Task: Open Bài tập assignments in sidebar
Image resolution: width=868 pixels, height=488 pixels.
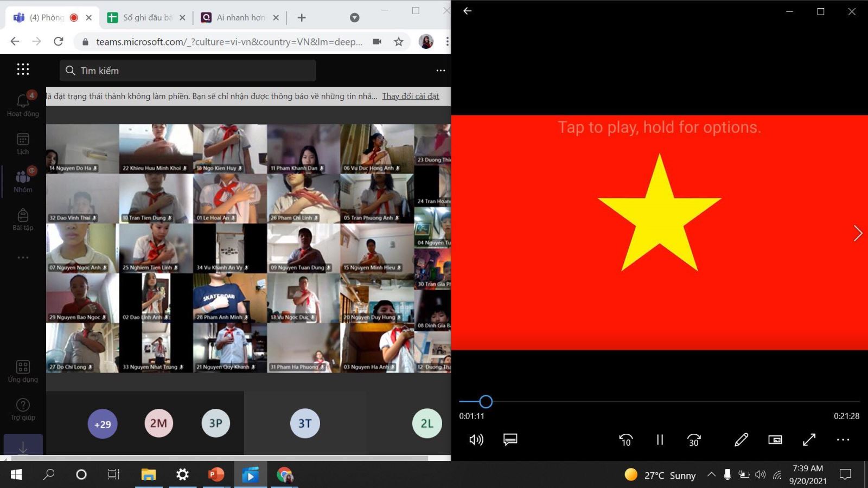Action: click(x=23, y=220)
